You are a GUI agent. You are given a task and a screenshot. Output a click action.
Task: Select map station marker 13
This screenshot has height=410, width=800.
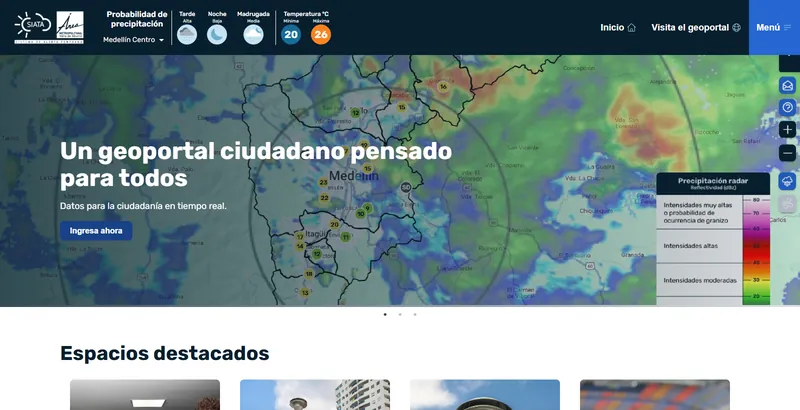point(305,293)
